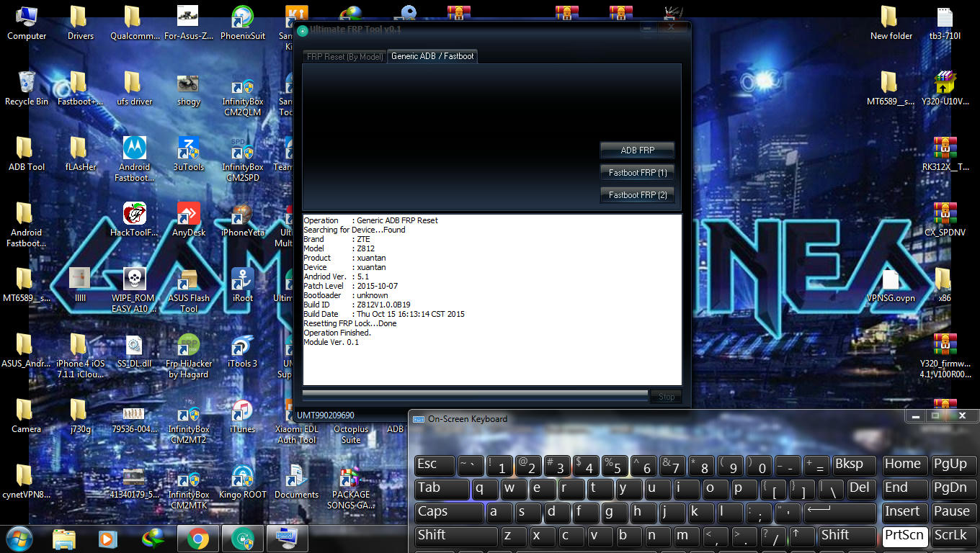Select the Documents shortcut icon

point(296,482)
